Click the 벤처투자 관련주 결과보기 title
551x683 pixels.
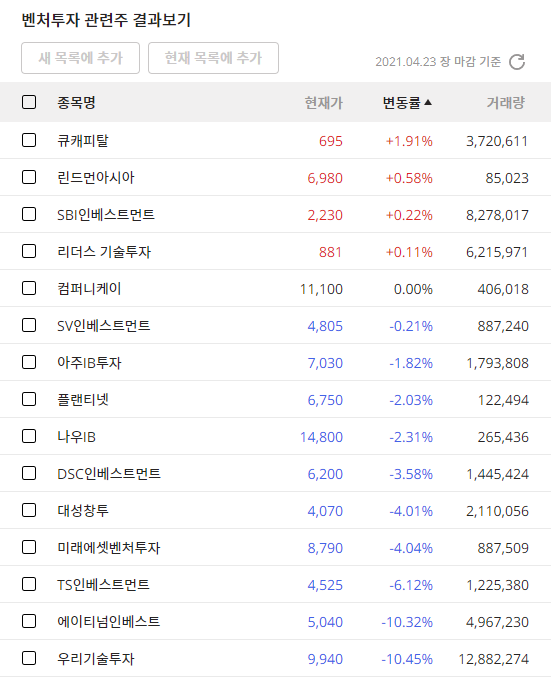tap(106, 20)
